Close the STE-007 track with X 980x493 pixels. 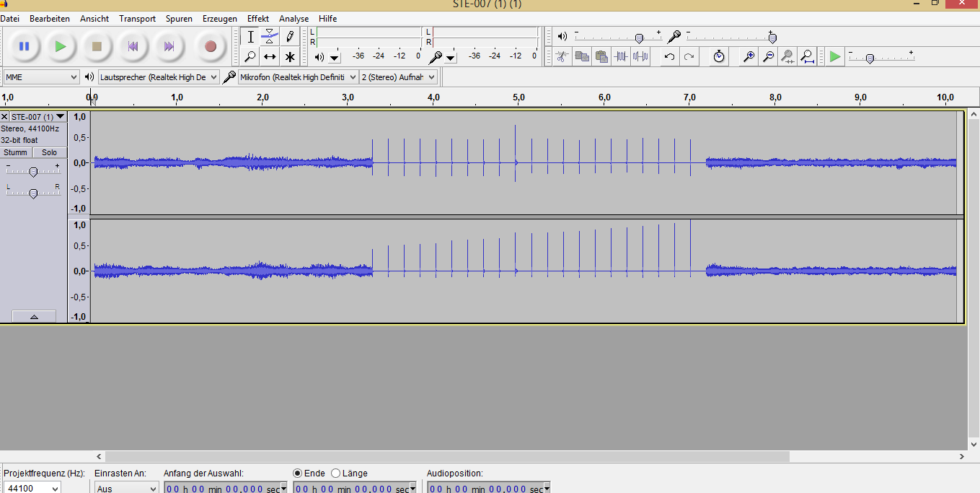[4, 117]
